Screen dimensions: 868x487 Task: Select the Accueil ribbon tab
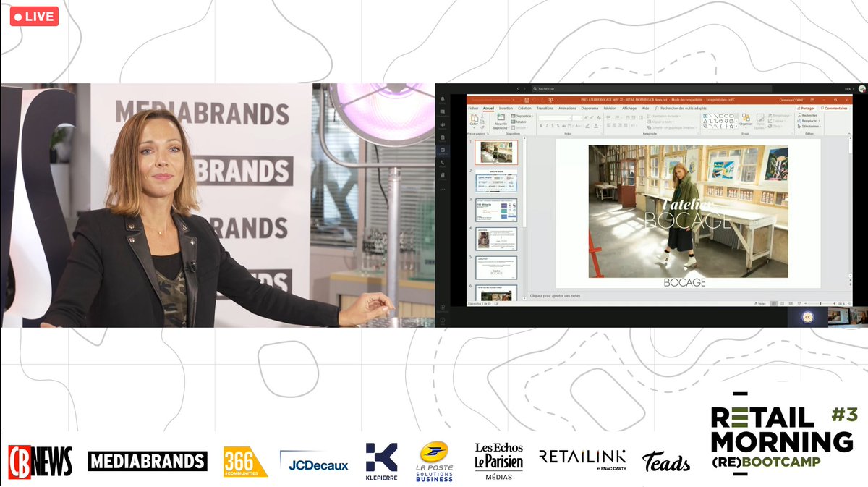[488, 108]
